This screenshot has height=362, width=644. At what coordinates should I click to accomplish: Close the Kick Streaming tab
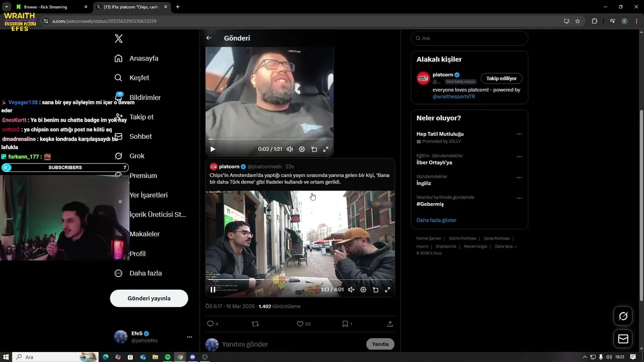pos(86,7)
